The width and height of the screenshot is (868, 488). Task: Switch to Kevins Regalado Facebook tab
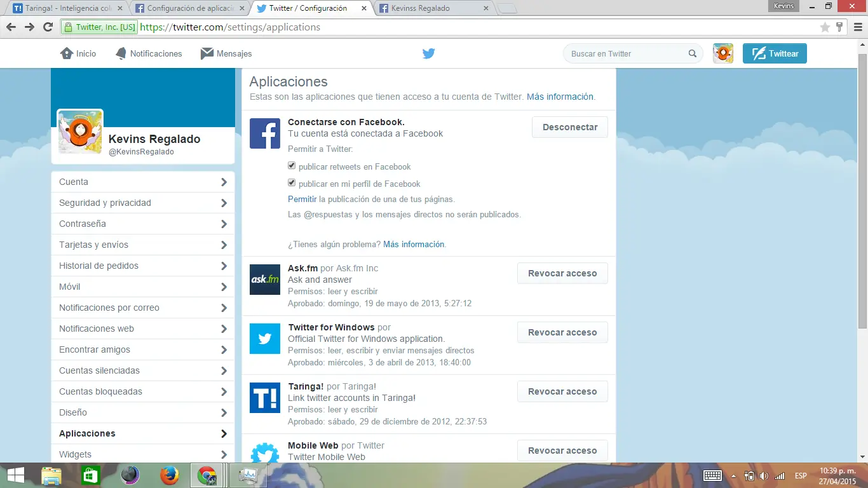pyautogui.click(x=434, y=8)
